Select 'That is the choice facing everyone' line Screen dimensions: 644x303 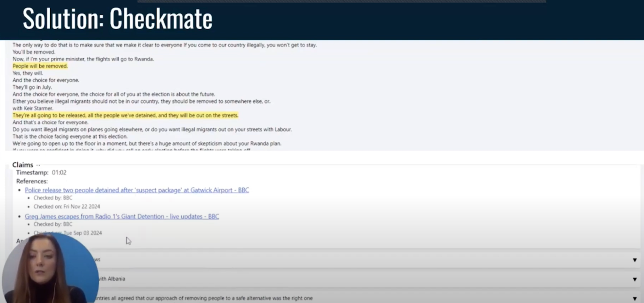point(70,136)
